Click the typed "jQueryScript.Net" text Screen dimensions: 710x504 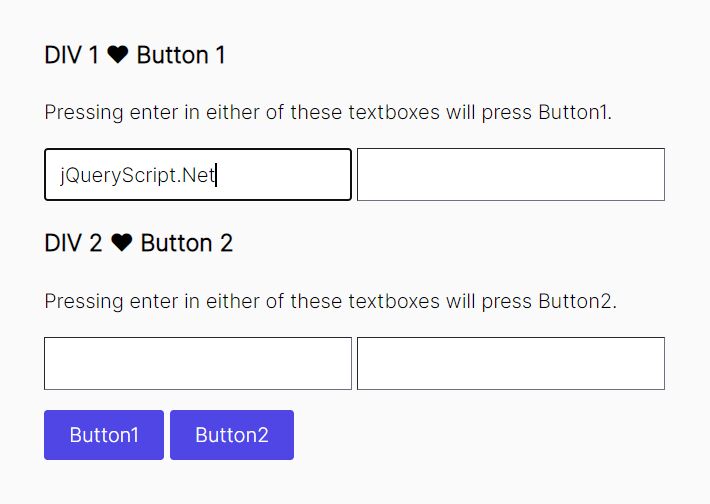pos(137,176)
